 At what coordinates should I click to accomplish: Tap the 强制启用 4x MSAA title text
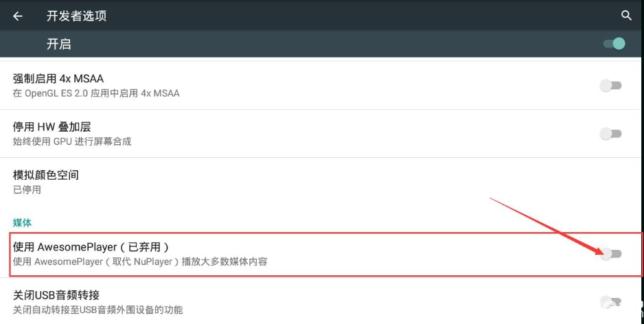click(58, 78)
